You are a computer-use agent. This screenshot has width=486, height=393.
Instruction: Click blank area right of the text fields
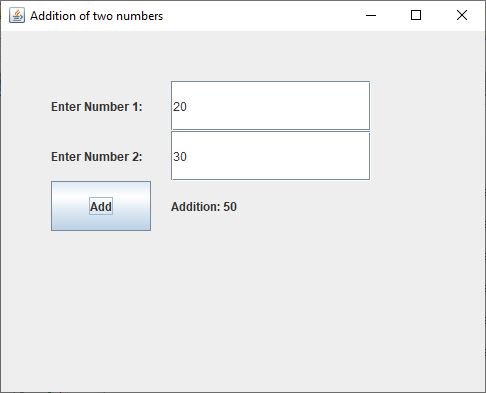coord(427,130)
